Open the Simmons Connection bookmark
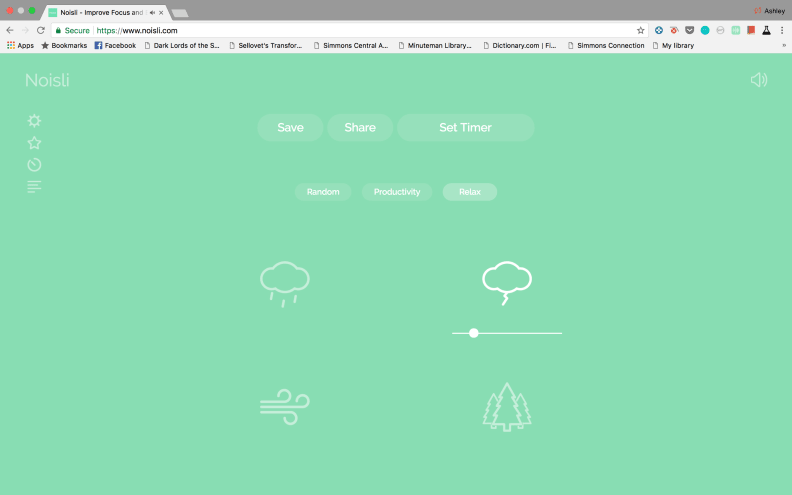Image resolution: width=792 pixels, height=495 pixels. coord(606,45)
